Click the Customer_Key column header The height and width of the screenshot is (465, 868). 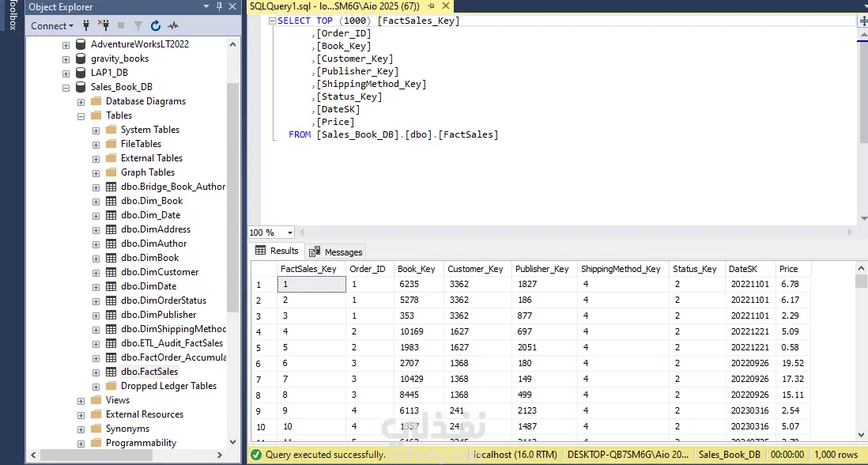click(475, 269)
